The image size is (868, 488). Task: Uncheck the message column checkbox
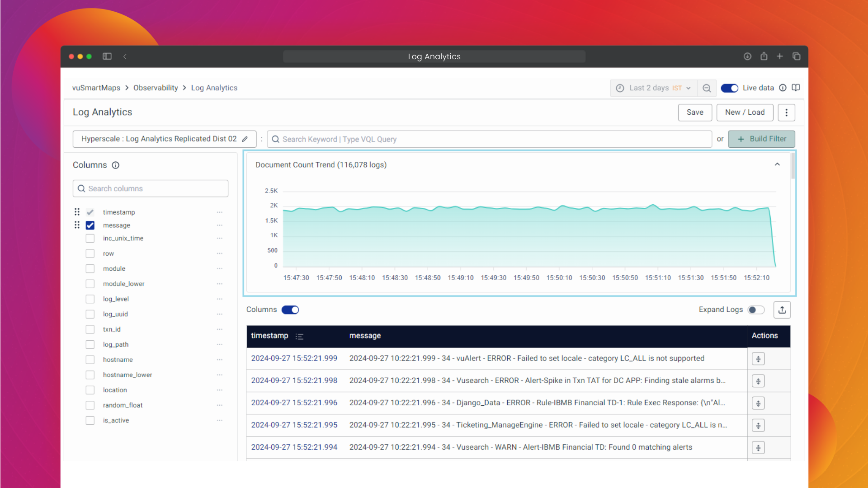point(90,225)
